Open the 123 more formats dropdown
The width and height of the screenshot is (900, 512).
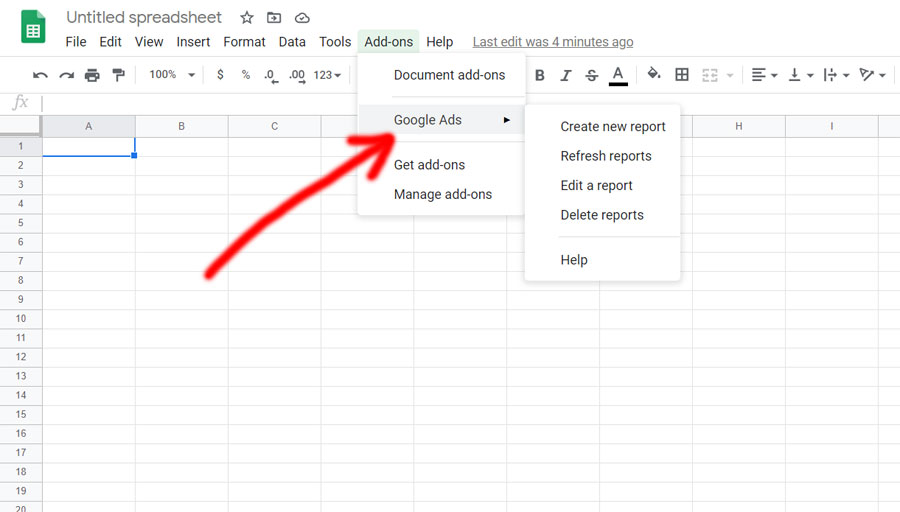pos(327,75)
